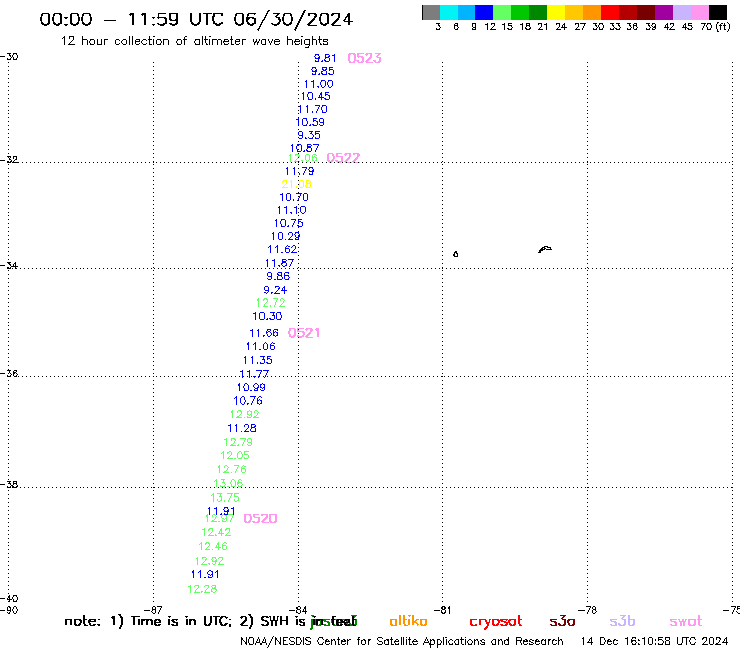Image resolution: width=740 pixels, height=650 pixels.
Task: Click the -36 latitude axis label
Action: point(9,373)
